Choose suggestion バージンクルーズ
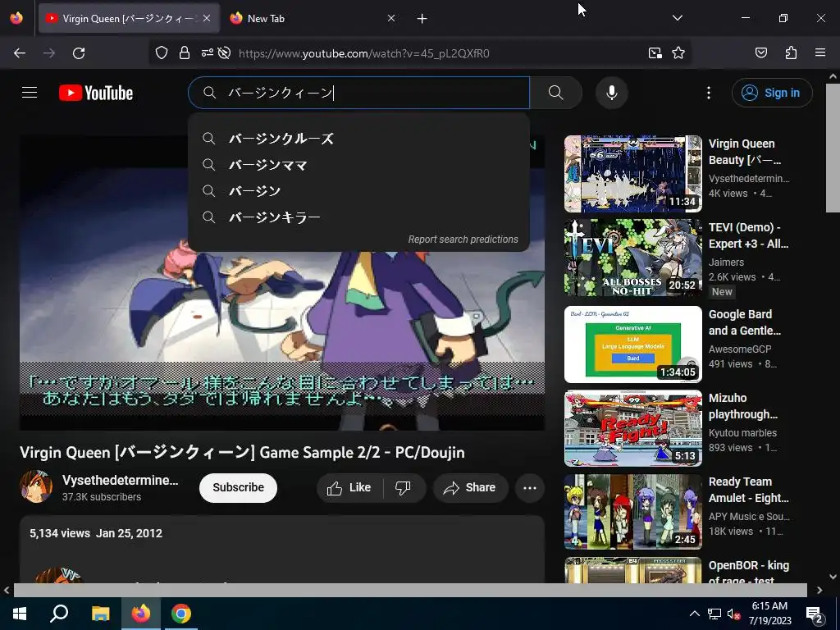Viewport: 840px width, 630px height. (x=359, y=139)
